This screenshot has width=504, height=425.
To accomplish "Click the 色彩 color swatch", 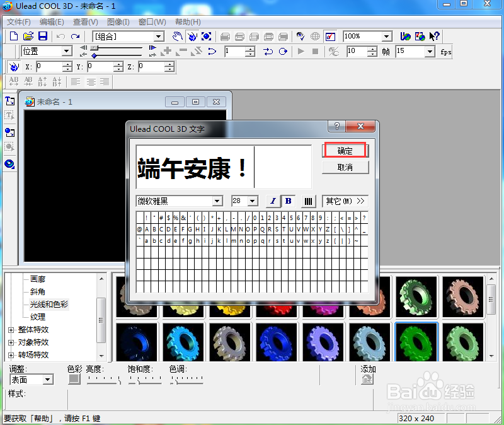I will [x=74, y=380].
